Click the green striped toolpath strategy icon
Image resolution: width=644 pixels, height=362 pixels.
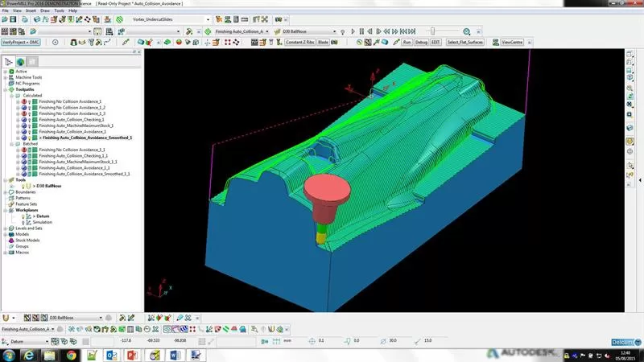click(x=119, y=19)
